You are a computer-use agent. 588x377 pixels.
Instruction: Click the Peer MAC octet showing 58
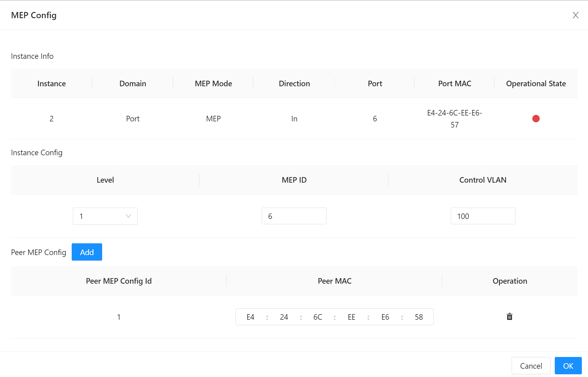419,317
